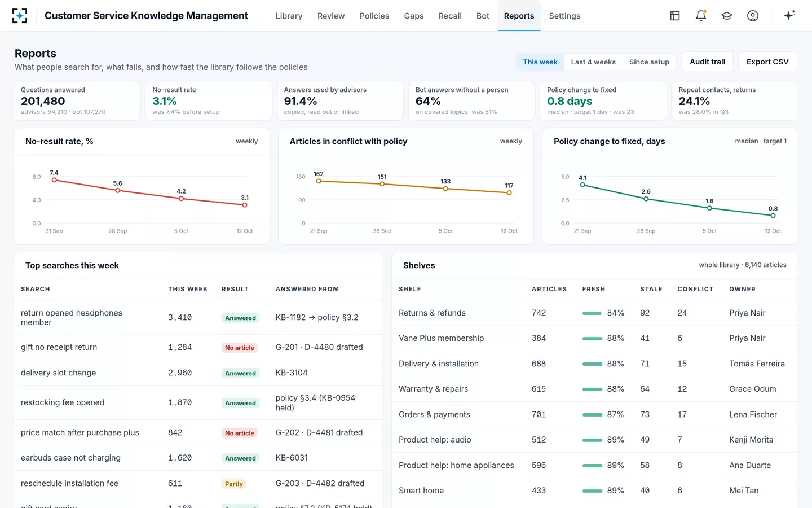This screenshot has height=508, width=812.
Task: Click the ARTICLES column header
Action: 549,289
